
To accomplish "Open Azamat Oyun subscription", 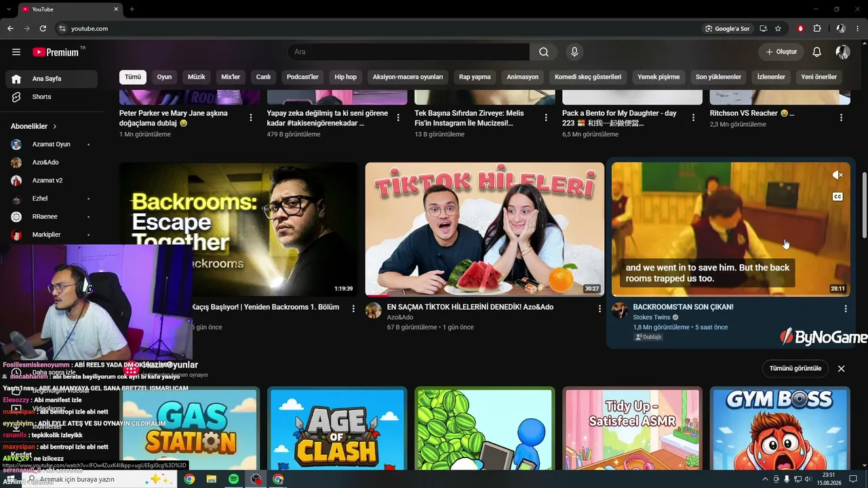I will (52, 144).
